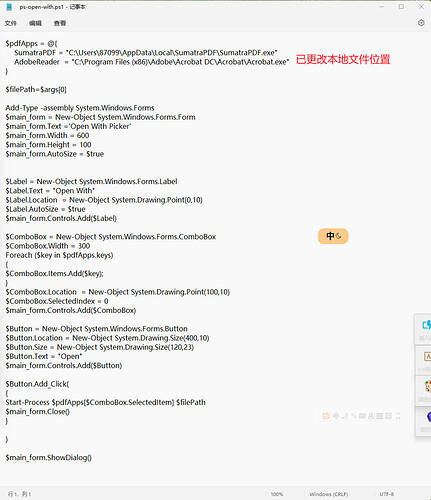Open the 100% zoom level status item
This screenshot has width=431, height=500.
point(277,494)
